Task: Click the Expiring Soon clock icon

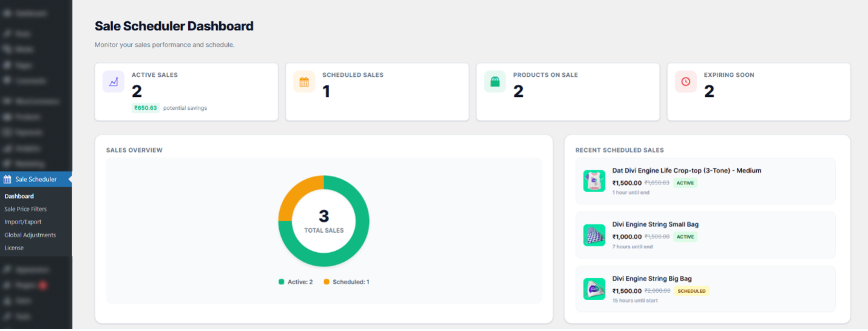Action: point(686,82)
